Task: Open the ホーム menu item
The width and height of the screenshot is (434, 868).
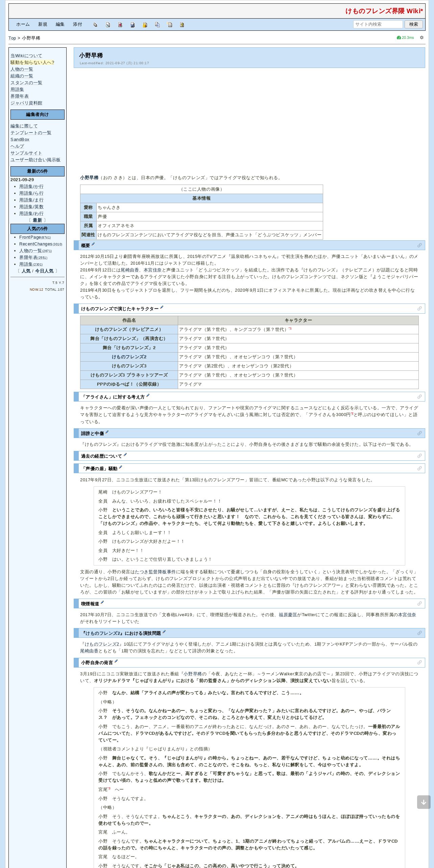Action: [23, 24]
